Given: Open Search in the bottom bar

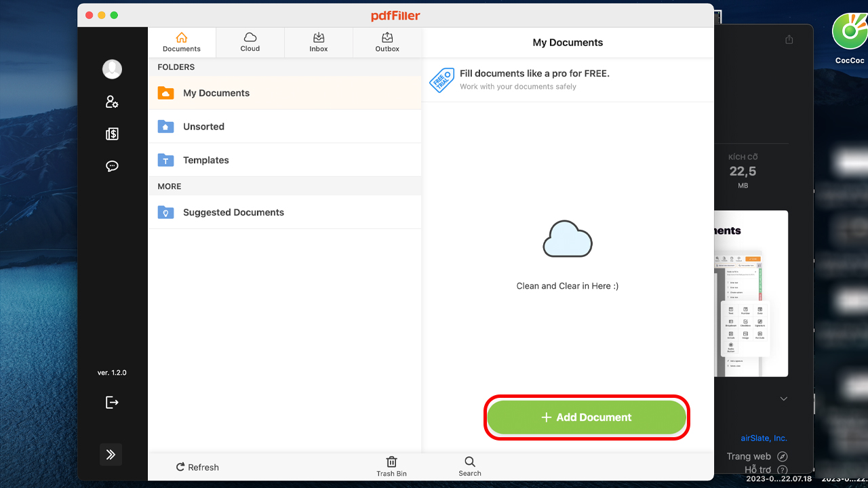Looking at the screenshot, I should click(x=470, y=466).
